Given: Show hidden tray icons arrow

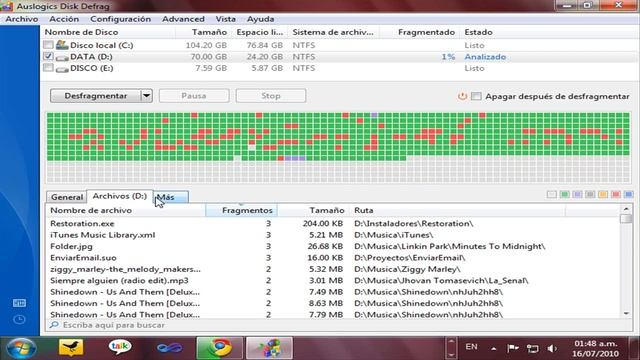Looking at the screenshot, I should (493, 349).
